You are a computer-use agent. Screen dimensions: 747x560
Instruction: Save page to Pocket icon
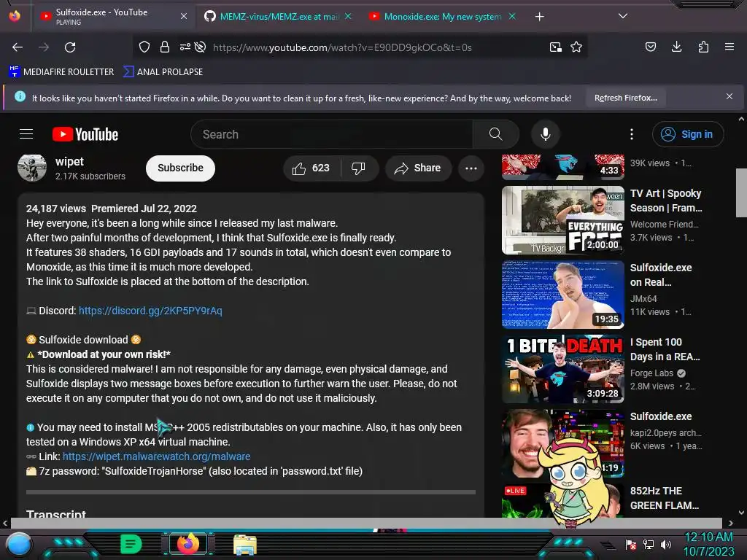[650, 47]
